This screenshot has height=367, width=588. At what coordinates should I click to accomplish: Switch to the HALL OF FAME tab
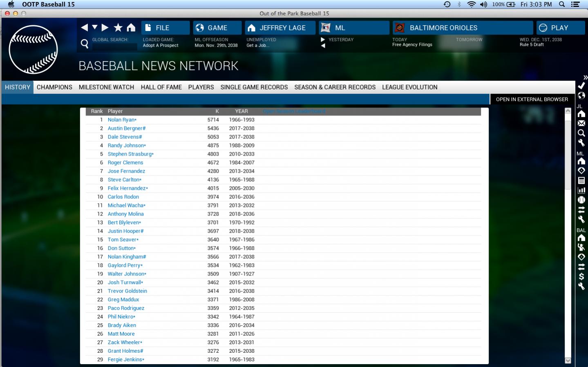coord(161,87)
